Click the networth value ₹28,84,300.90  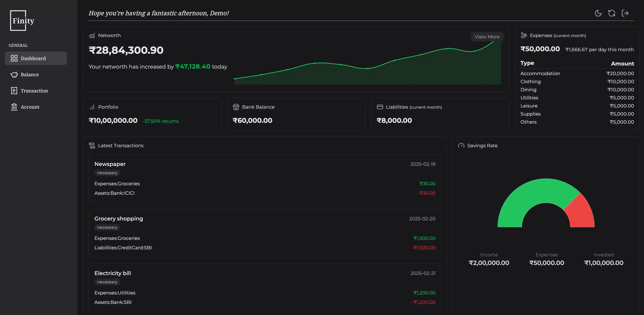(126, 50)
